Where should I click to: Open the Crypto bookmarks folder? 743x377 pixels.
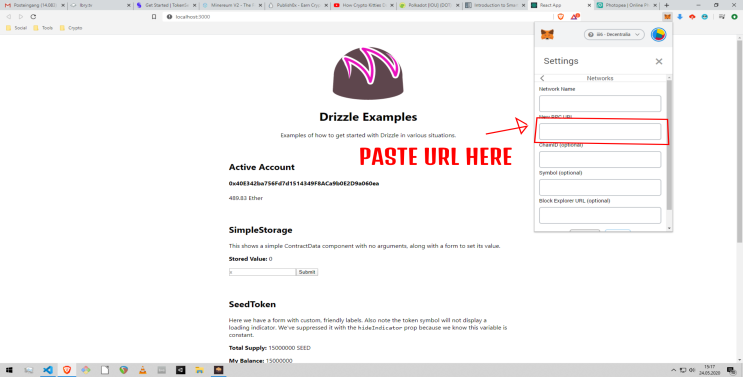pos(71,28)
